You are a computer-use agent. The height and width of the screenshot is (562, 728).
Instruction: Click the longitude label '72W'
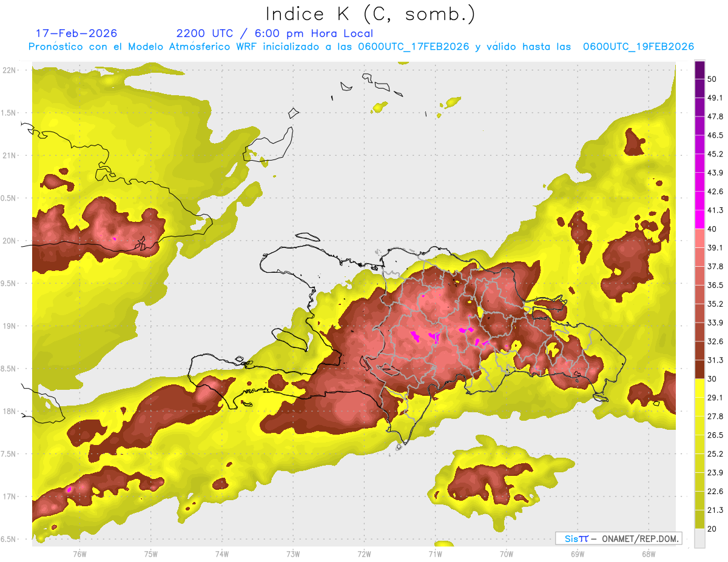[364, 554]
